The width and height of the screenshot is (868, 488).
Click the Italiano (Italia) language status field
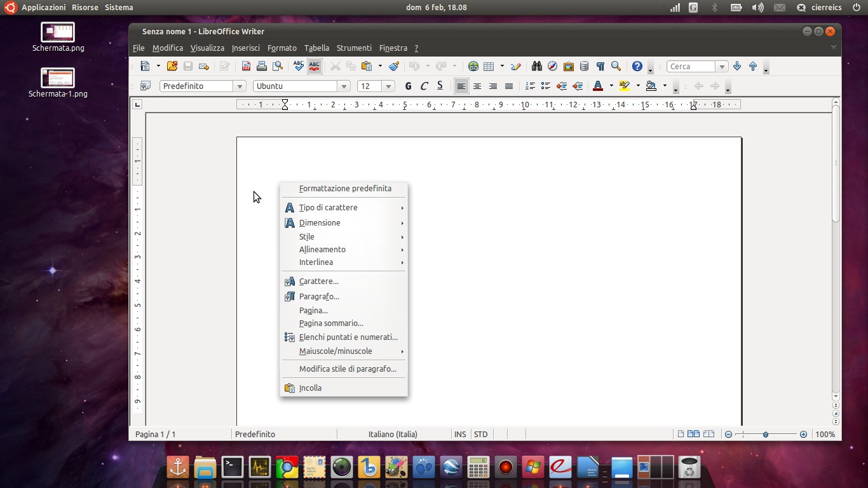393,435
